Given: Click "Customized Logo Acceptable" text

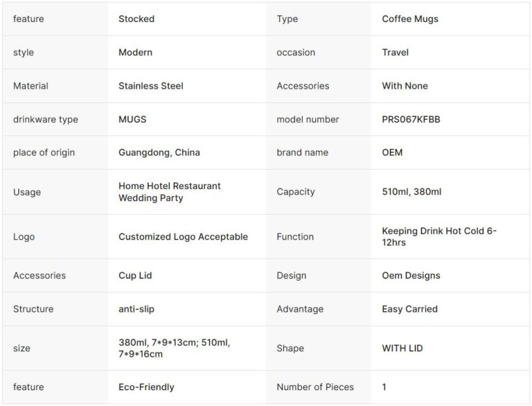Looking at the screenshot, I should (183, 236).
